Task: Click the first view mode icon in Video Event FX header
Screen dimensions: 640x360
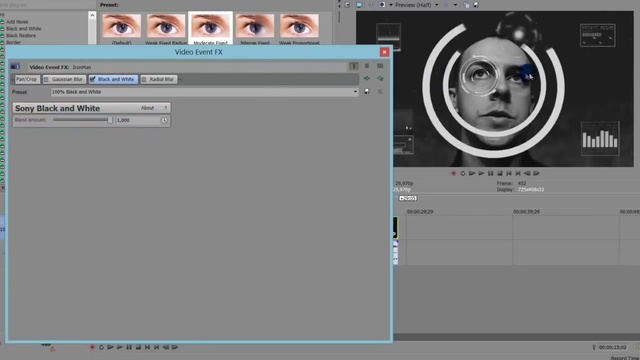Action: [353, 66]
